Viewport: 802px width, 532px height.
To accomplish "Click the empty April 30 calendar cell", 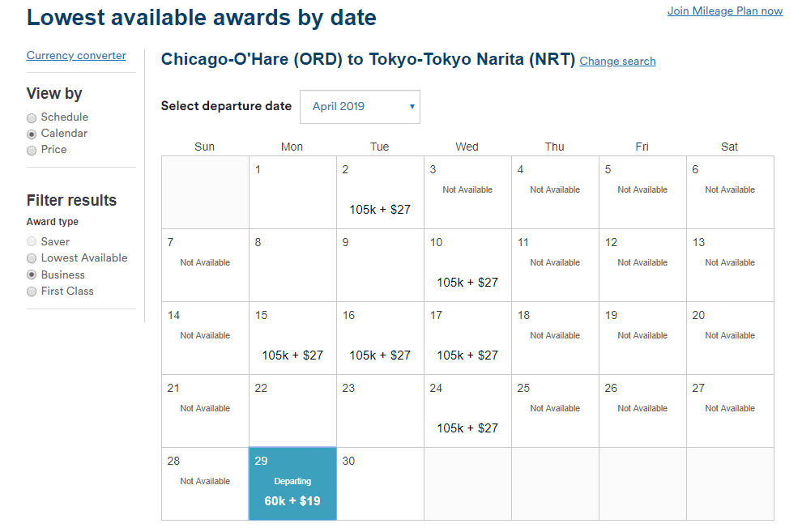I will 380,483.
